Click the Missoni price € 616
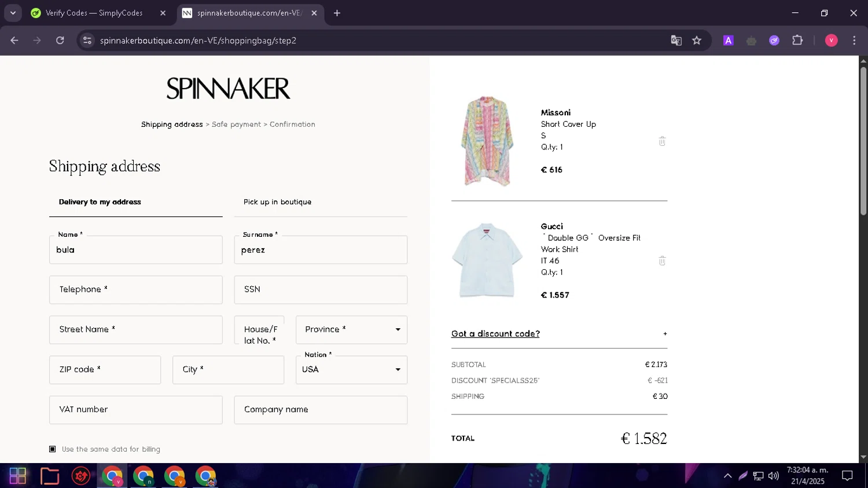 pyautogui.click(x=551, y=170)
